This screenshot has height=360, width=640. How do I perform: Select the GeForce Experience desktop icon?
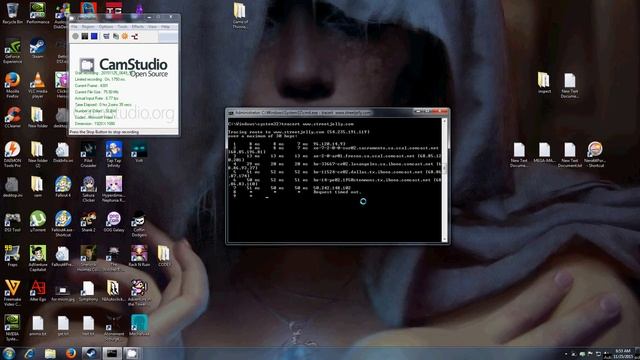tap(12, 51)
